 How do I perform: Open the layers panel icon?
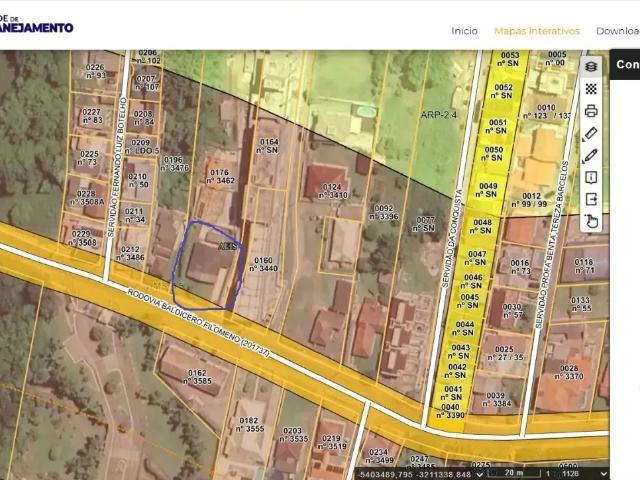[x=591, y=67]
